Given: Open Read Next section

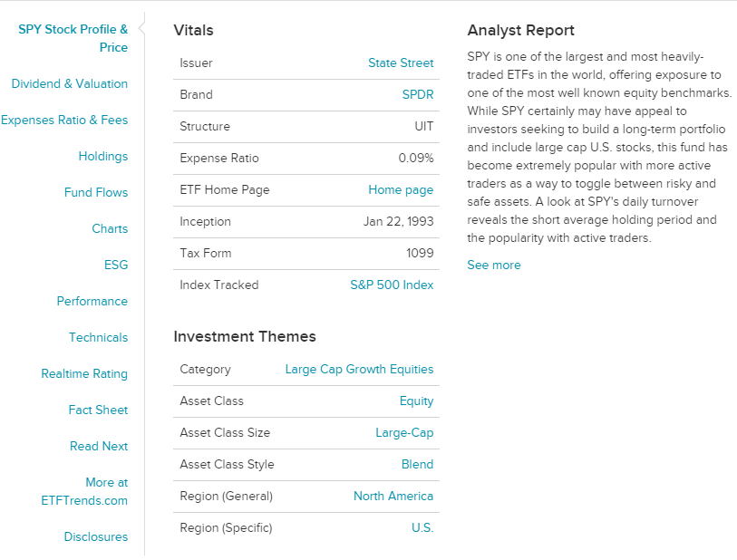Looking at the screenshot, I should coord(99,446).
